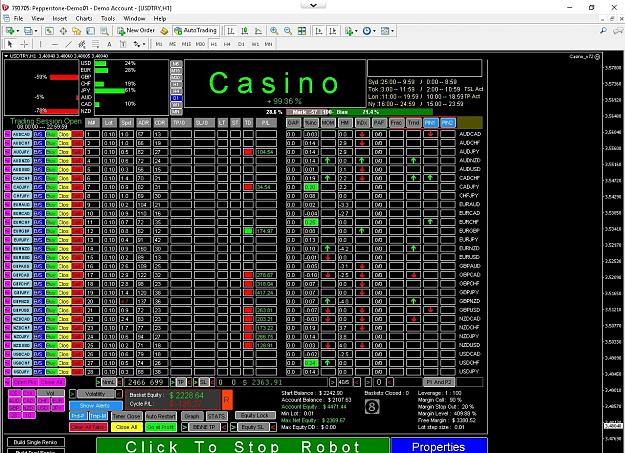Expand the chevron tab at window top
The width and height of the screenshot is (625, 453).
(313, 6)
